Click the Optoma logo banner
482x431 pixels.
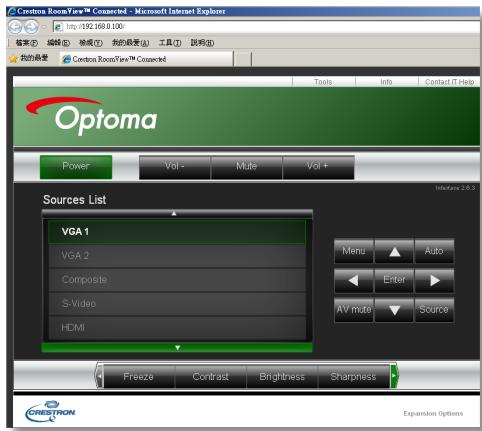click(91, 115)
